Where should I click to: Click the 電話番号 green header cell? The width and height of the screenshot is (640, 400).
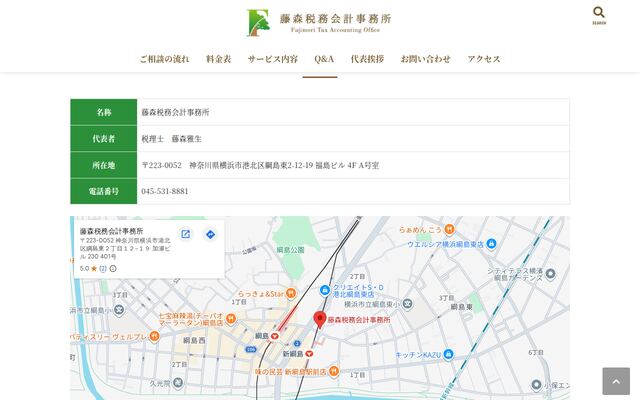[x=104, y=191]
